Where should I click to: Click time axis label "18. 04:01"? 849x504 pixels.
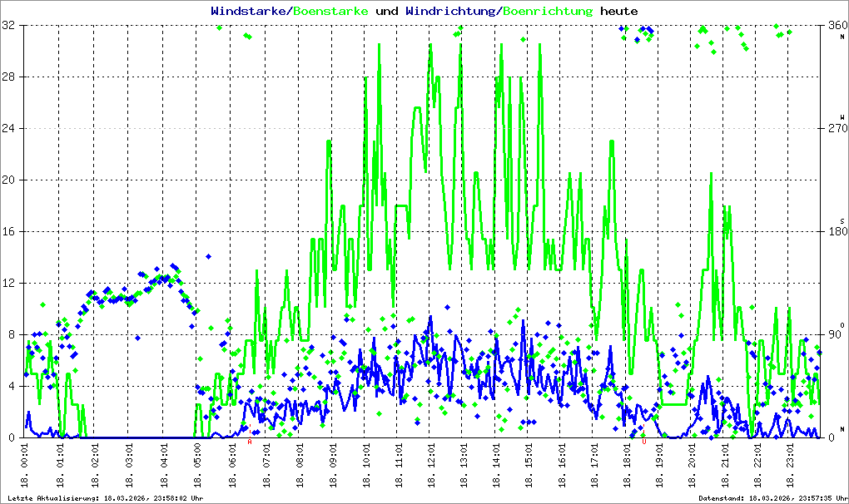tap(163, 465)
